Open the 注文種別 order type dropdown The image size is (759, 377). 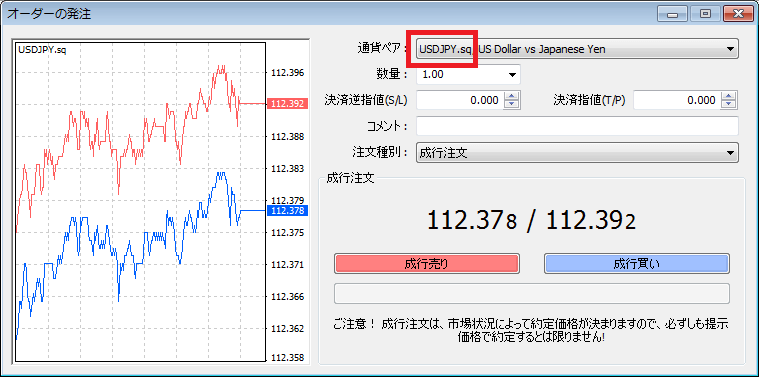577,153
